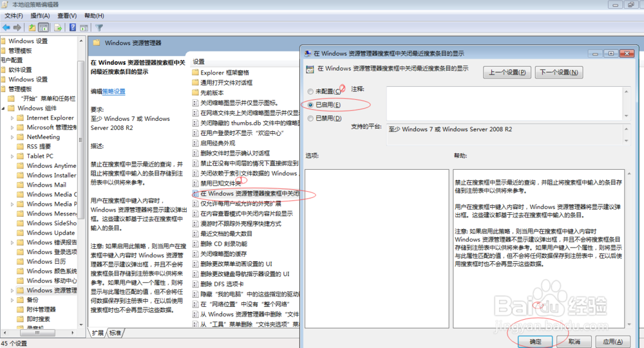Click the policy icon beside 最近文档的最大数目
The height and width of the screenshot is (348, 644).
(x=196, y=234)
